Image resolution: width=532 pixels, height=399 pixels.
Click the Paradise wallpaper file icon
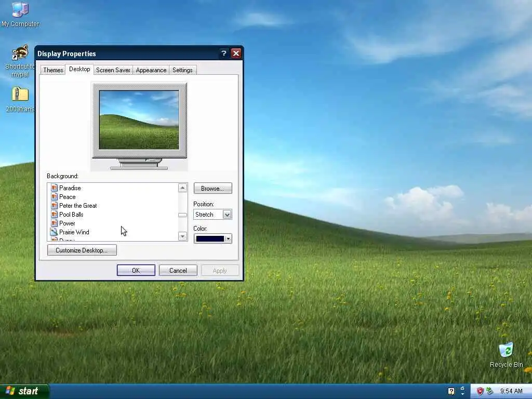[54, 188]
